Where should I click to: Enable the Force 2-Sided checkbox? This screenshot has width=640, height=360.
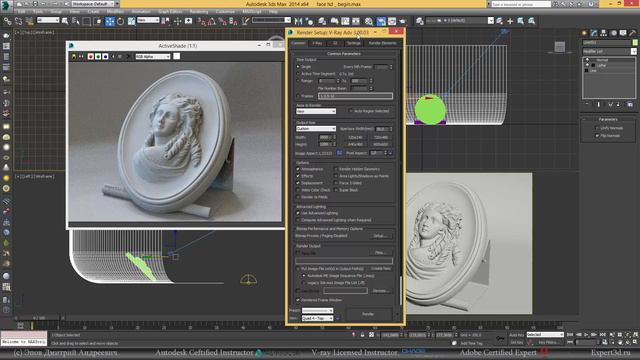click(x=336, y=183)
